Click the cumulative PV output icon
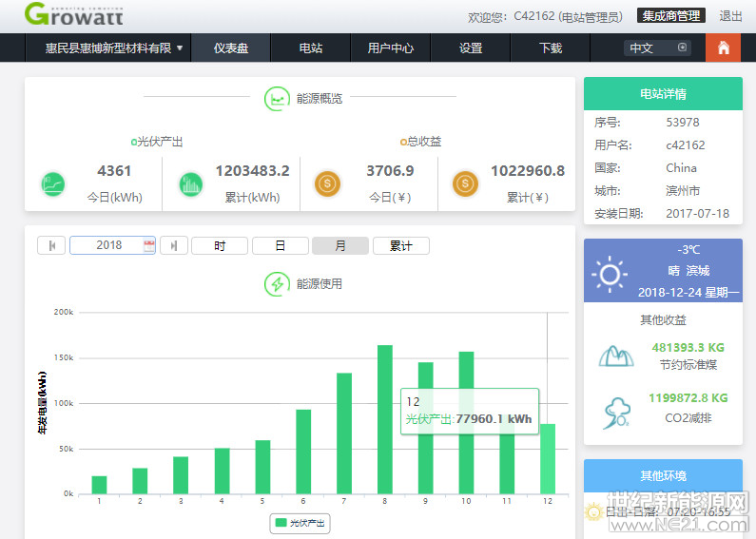This screenshot has height=539, width=756. click(191, 183)
